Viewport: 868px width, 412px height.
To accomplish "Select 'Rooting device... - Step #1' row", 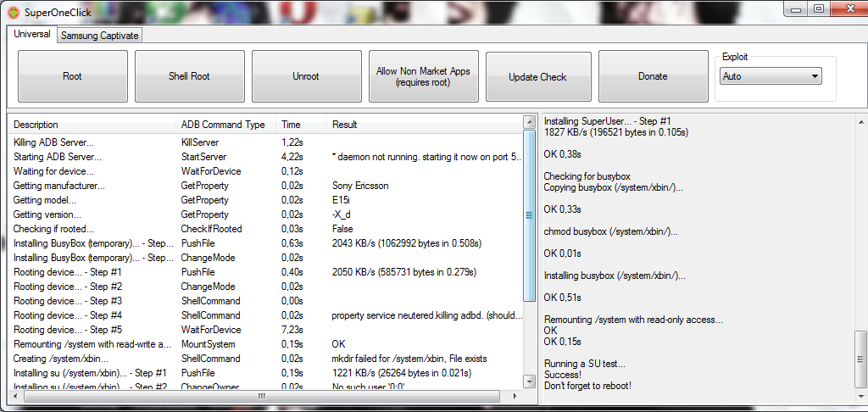I will pos(265,272).
